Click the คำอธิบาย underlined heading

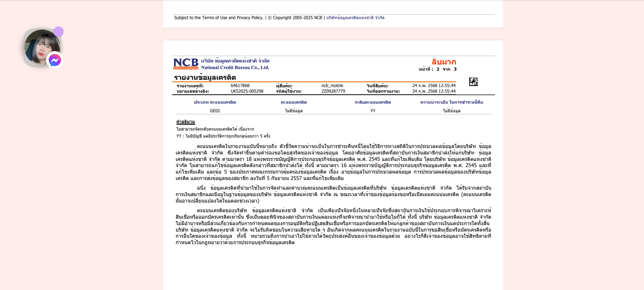coord(185,122)
